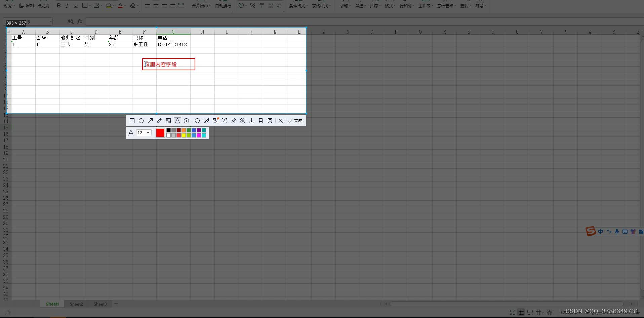The image size is (644, 318).
Task: Click 完成 to finish screenshot
Action: click(295, 121)
